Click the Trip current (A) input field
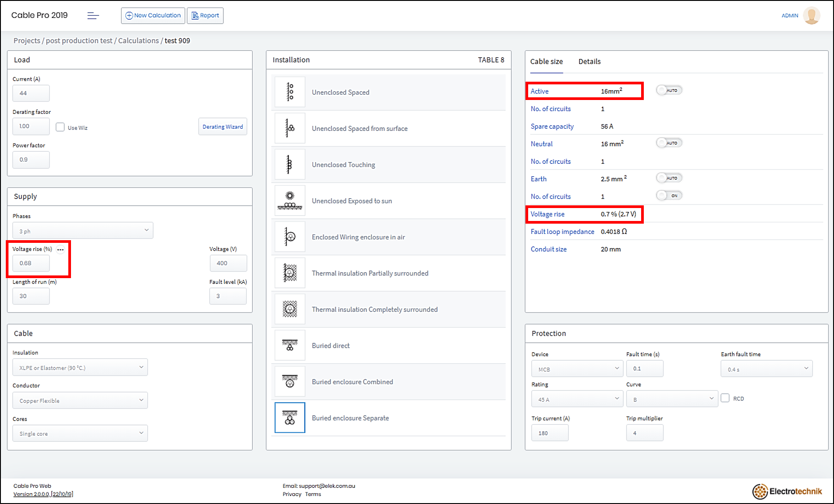The width and height of the screenshot is (834, 504). click(x=550, y=433)
